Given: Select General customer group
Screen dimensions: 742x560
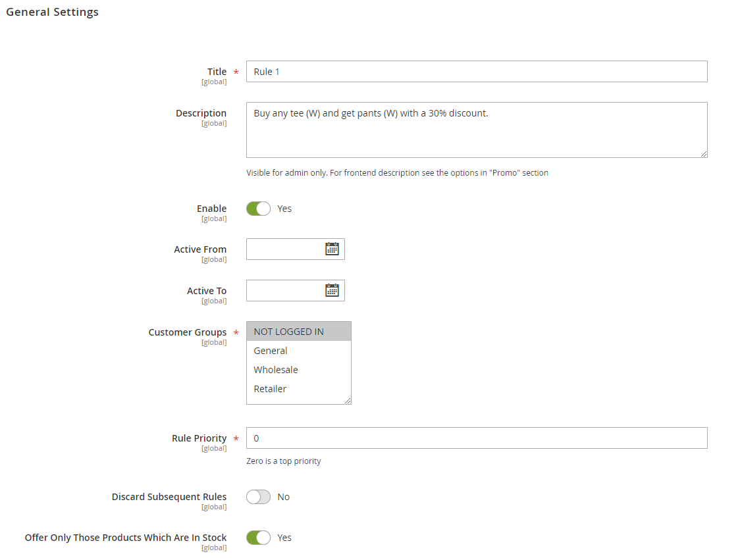Looking at the screenshot, I should [x=299, y=351].
